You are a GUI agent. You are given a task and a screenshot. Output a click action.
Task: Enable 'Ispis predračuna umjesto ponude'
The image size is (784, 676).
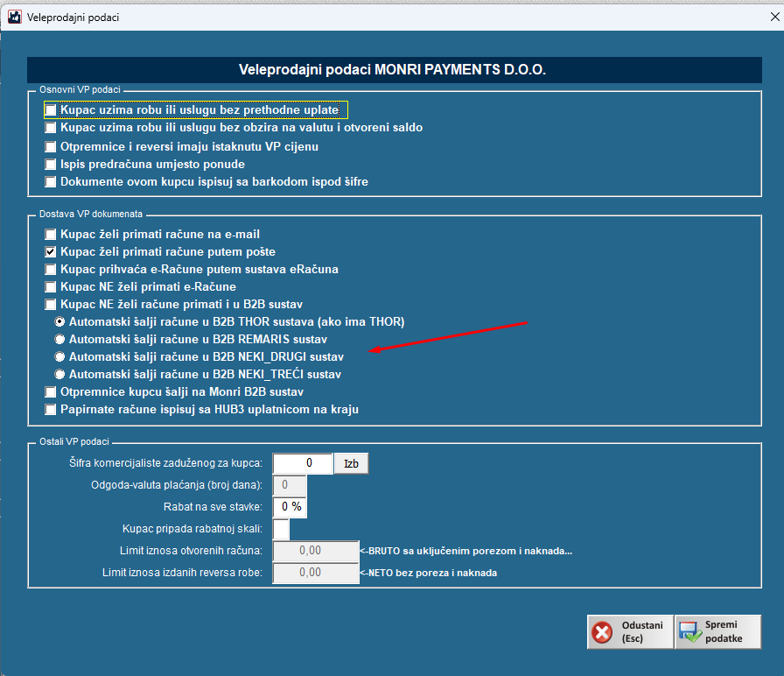[x=51, y=164]
